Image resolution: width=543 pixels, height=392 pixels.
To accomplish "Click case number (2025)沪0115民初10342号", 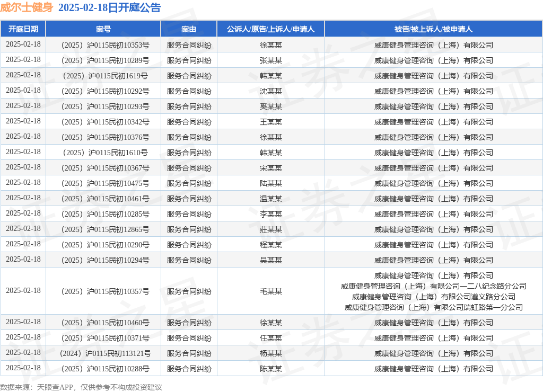I will (x=106, y=122).
